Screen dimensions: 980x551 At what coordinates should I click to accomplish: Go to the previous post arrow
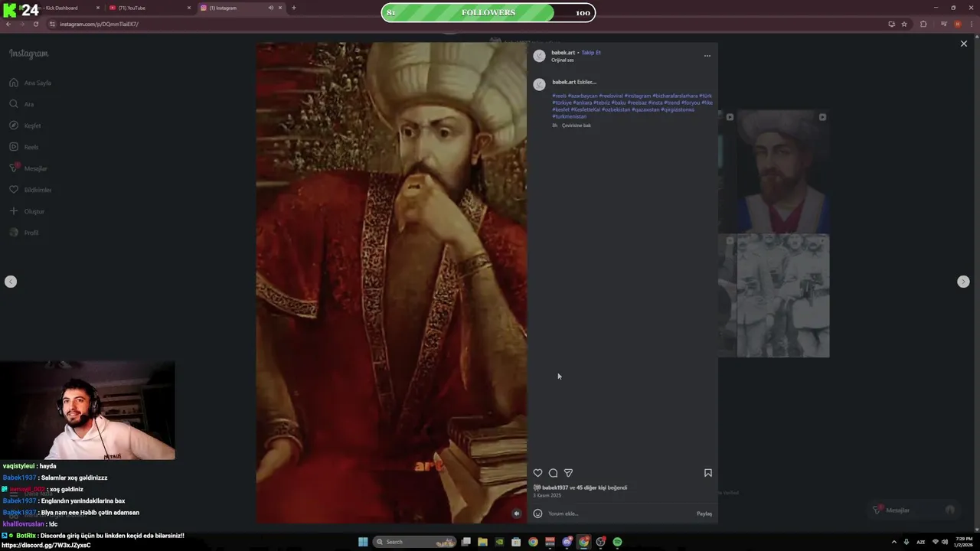coord(11,282)
